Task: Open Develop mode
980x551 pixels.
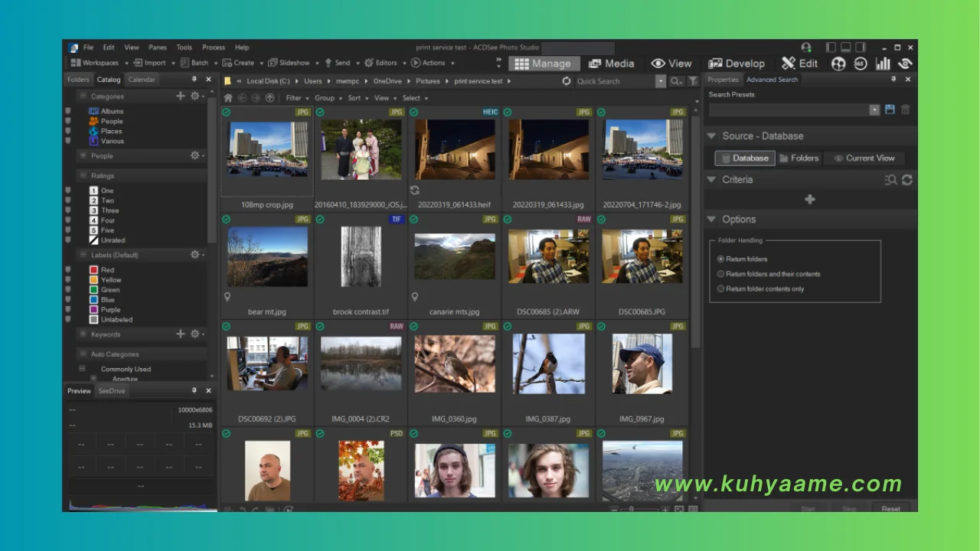Action: click(737, 64)
